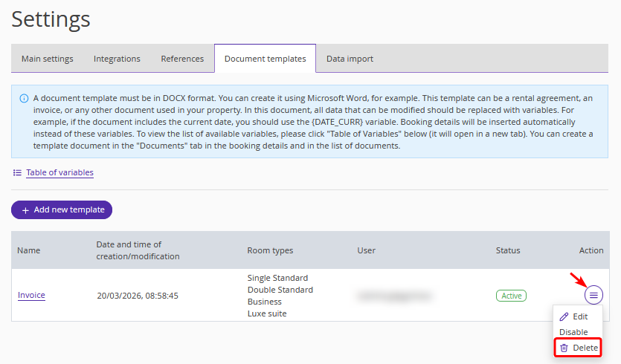
Task: Open the Data import tab
Action: (x=350, y=59)
